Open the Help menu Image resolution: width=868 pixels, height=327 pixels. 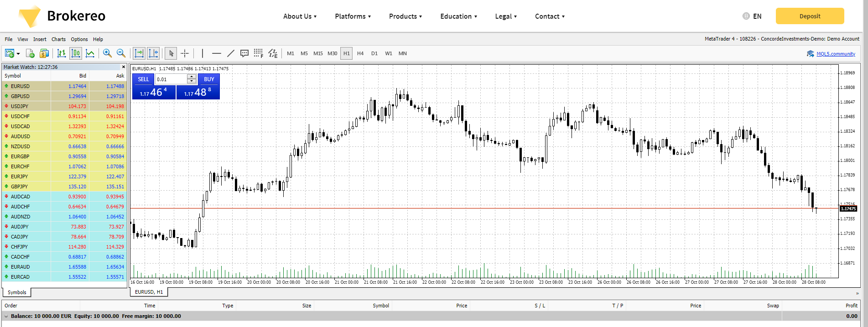pos(98,39)
